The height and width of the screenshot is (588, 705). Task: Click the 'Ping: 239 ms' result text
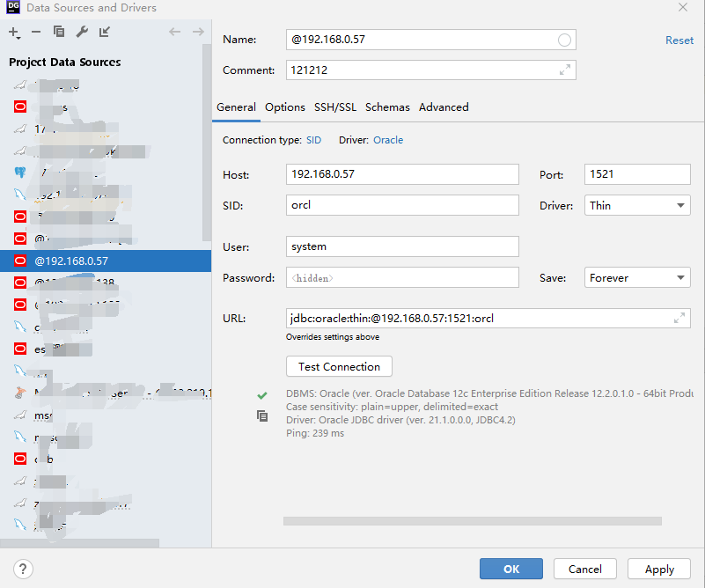click(x=315, y=433)
